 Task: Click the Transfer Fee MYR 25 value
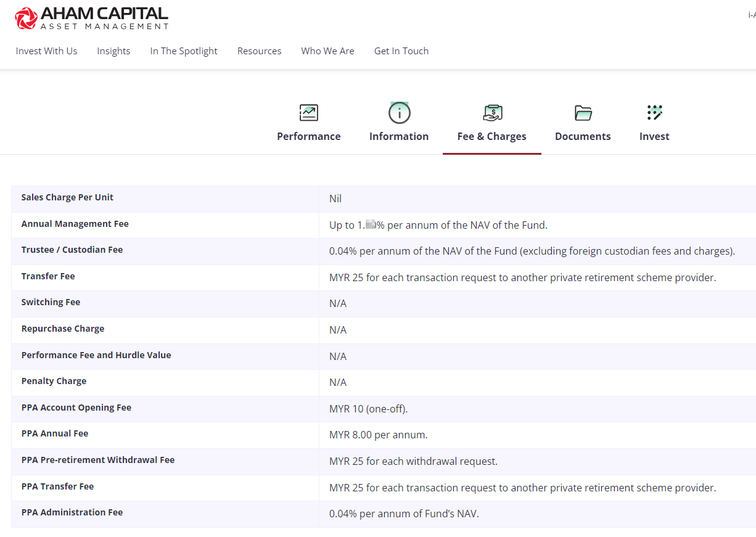pyautogui.click(x=523, y=277)
